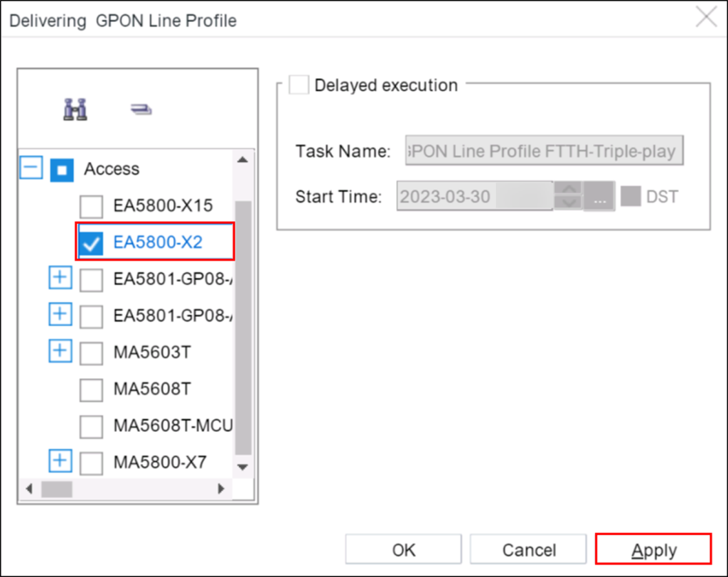This screenshot has height=577, width=728.
Task: Check the MA5608T device
Action: (91, 389)
